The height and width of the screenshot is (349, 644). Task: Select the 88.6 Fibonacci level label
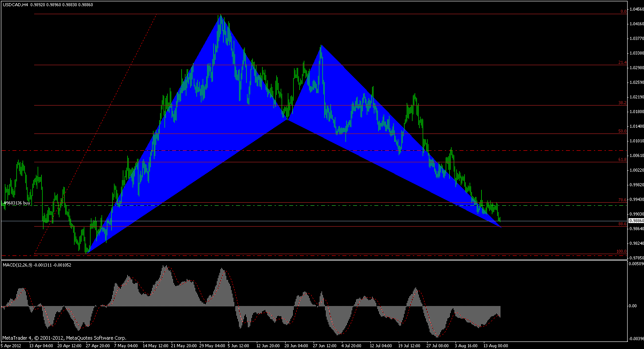coord(622,224)
